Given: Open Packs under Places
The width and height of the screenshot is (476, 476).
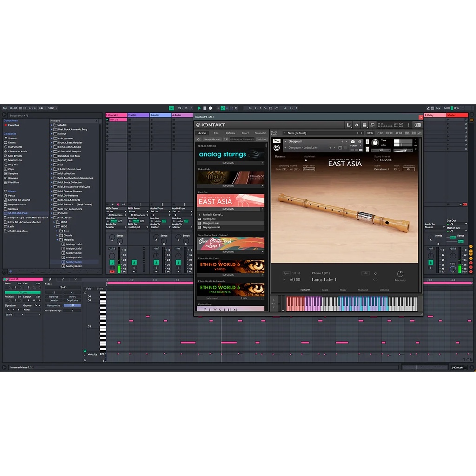Looking at the screenshot, I should point(9,196).
